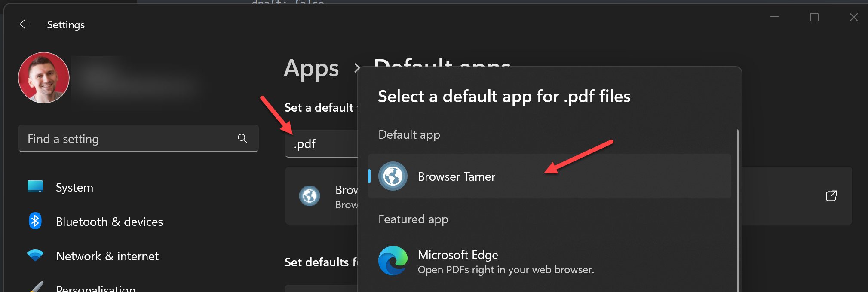Screen dimensions: 868x292
Task: Click the 'Featured app' section label
Action: coord(413,219)
